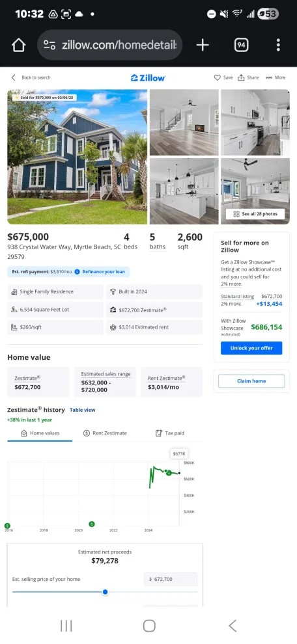Edit the estimated selling price field

tap(171, 579)
